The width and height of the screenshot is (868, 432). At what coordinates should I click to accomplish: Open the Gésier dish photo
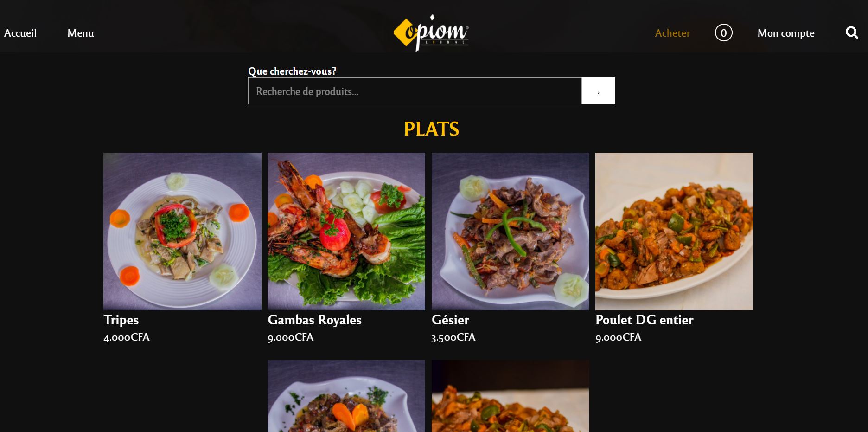(x=511, y=232)
